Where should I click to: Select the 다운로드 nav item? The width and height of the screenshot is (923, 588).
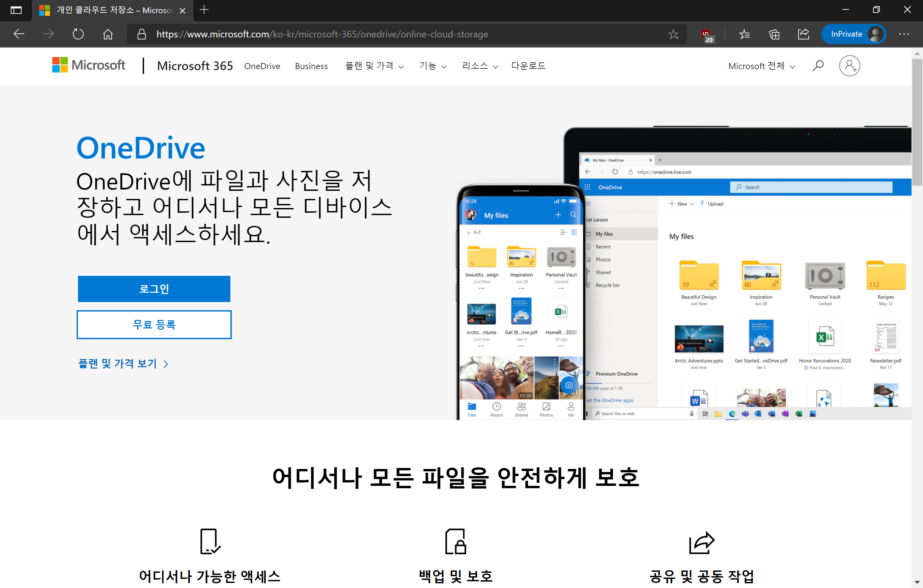click(528, 66)
